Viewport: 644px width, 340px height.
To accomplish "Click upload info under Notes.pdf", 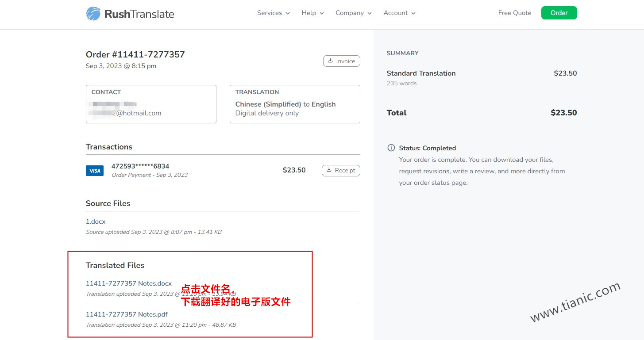I will (161, 325).
